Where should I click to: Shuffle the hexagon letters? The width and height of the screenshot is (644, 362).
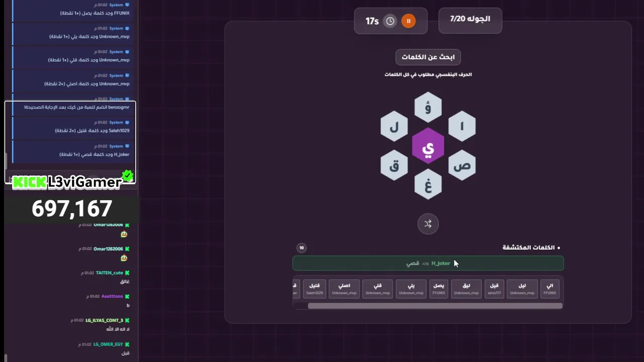(428, 224)
